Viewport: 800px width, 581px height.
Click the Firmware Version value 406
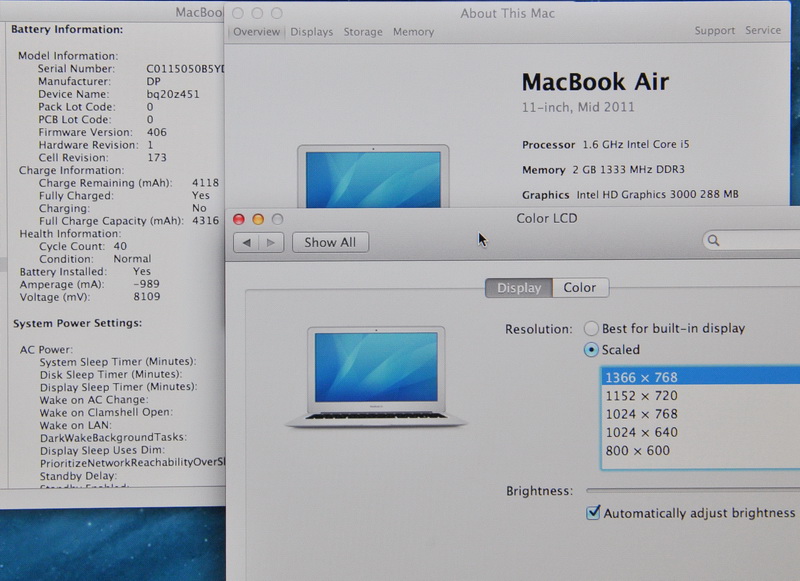(157, 132)
